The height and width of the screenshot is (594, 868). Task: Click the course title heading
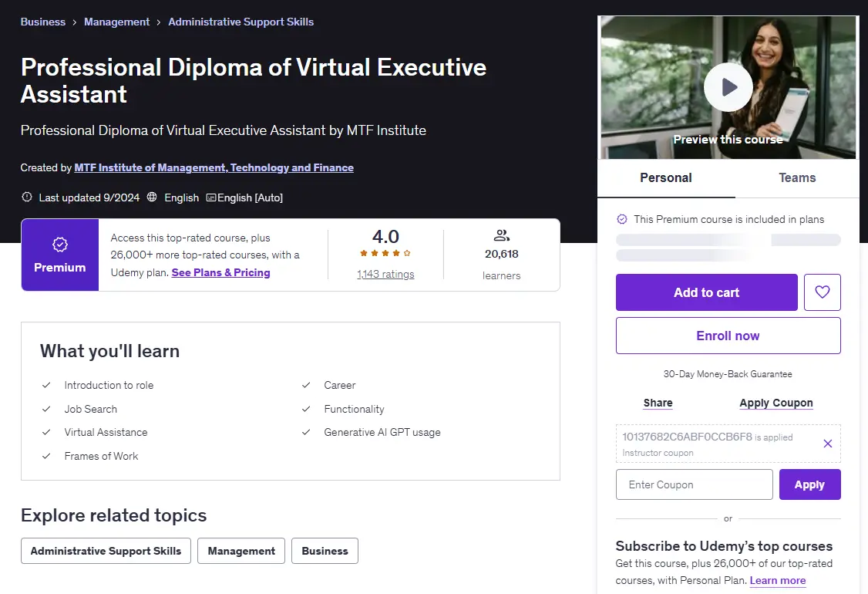[x=254, y=80]
